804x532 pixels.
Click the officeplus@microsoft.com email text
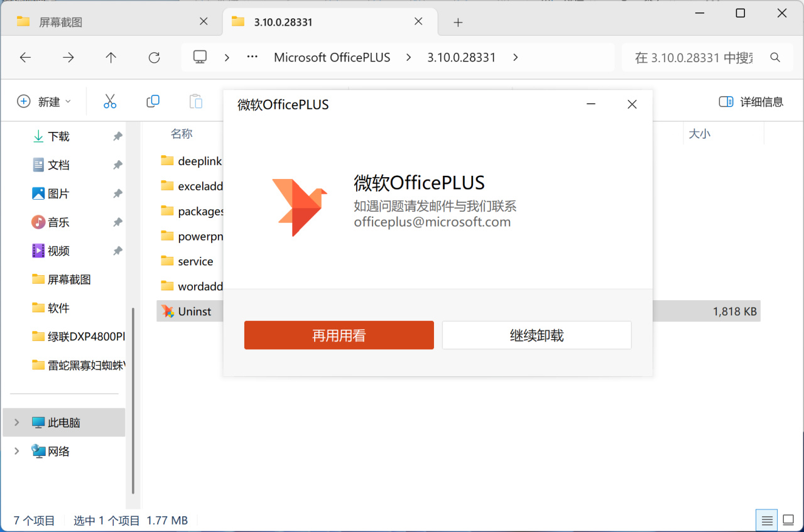click(432, 222)
